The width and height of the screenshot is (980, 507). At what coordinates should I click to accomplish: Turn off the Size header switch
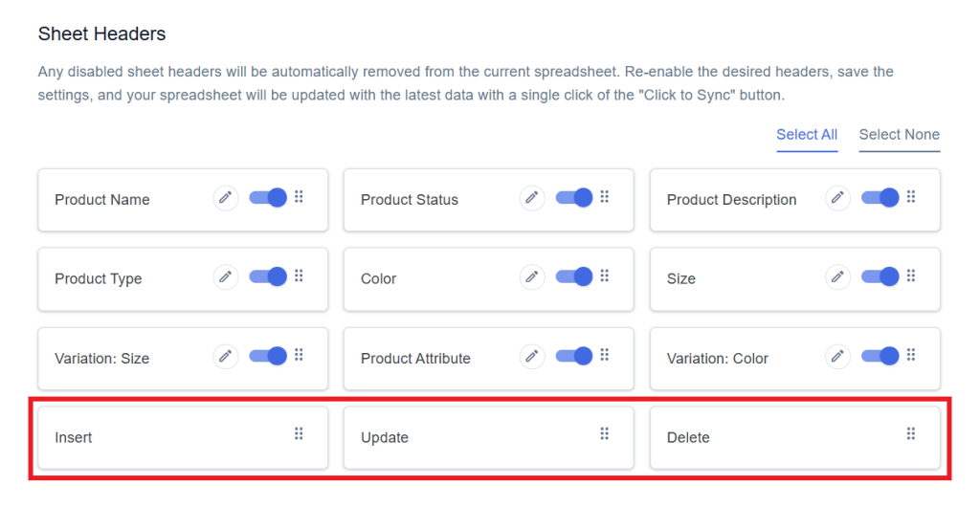click(880, 276)
